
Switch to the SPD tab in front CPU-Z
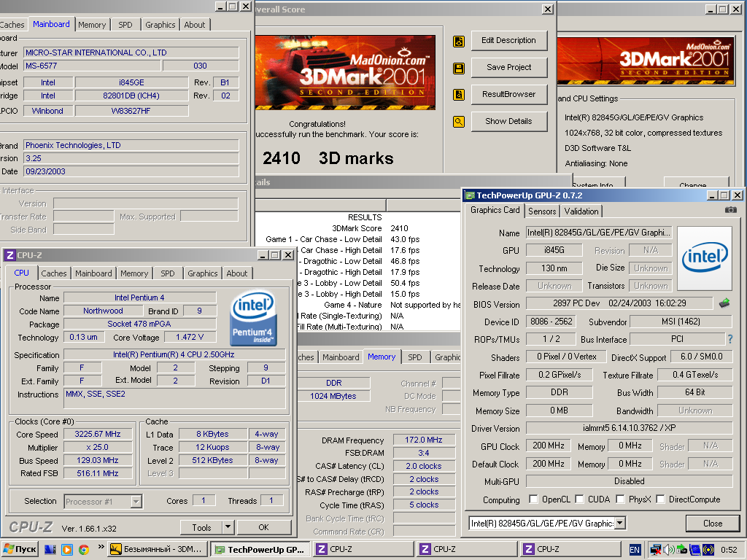pos(168,273)
